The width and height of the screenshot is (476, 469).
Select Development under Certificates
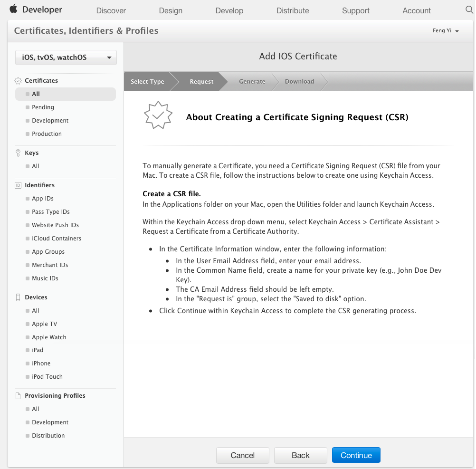[50, 121]
